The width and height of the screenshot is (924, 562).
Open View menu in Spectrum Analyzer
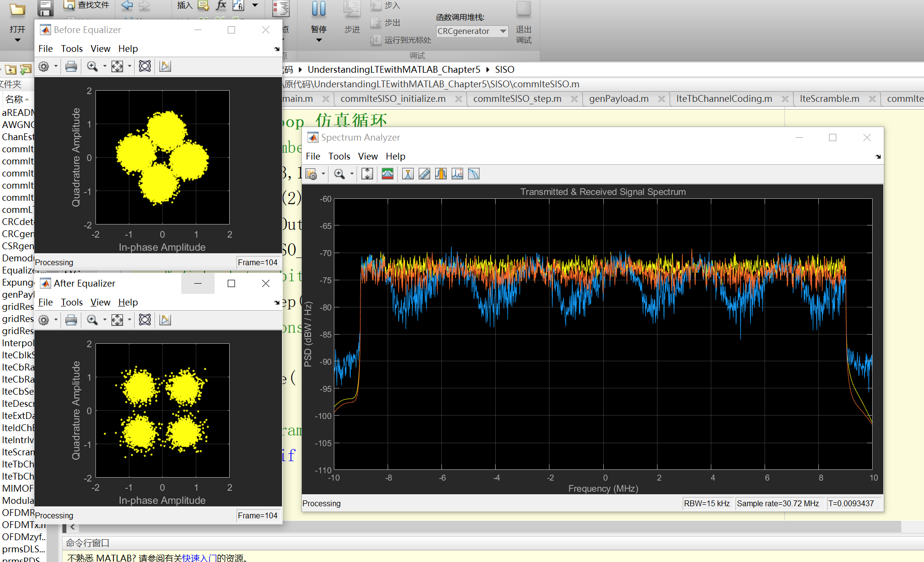coord(368,156)
